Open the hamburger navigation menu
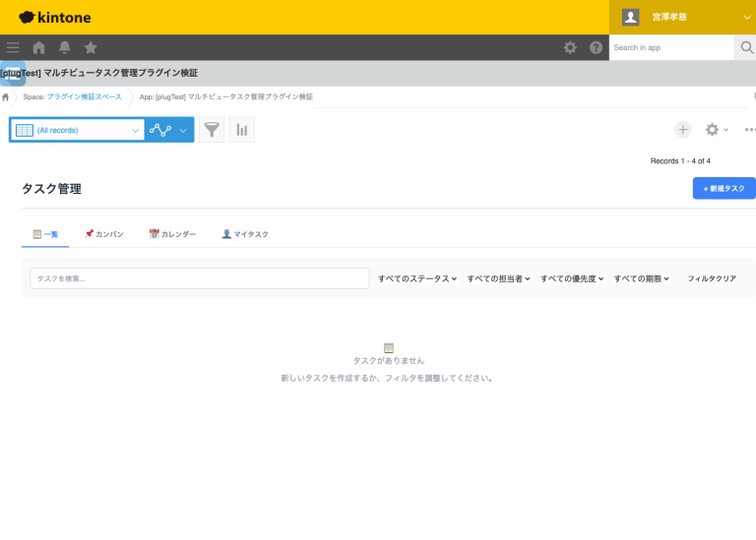This screenshot has width=756, height=540. 13,47
